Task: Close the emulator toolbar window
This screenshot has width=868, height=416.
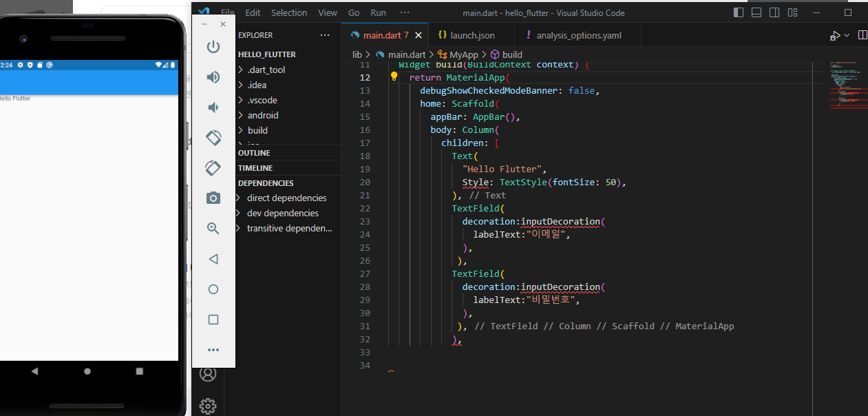Action: pos(223,24)
